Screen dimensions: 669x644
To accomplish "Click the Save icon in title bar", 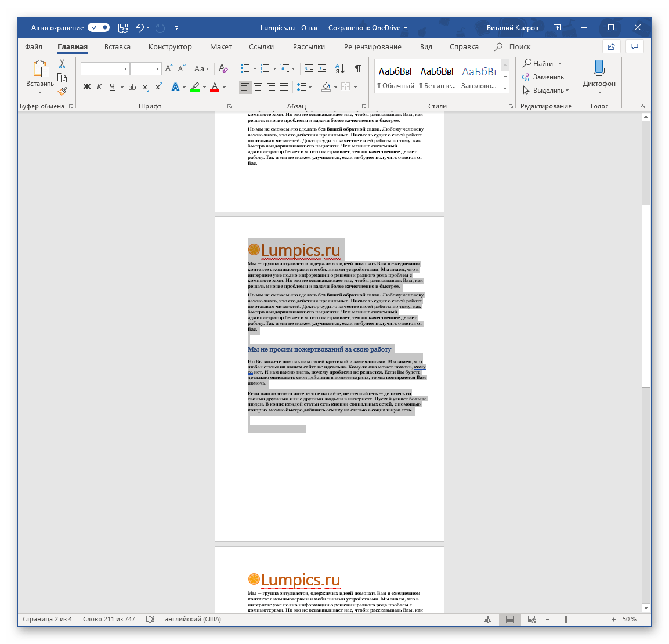I will tap(123, 28).
